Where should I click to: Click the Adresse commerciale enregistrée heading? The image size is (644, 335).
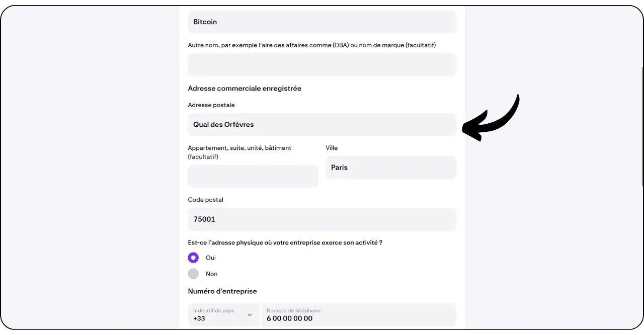(245, 89)
